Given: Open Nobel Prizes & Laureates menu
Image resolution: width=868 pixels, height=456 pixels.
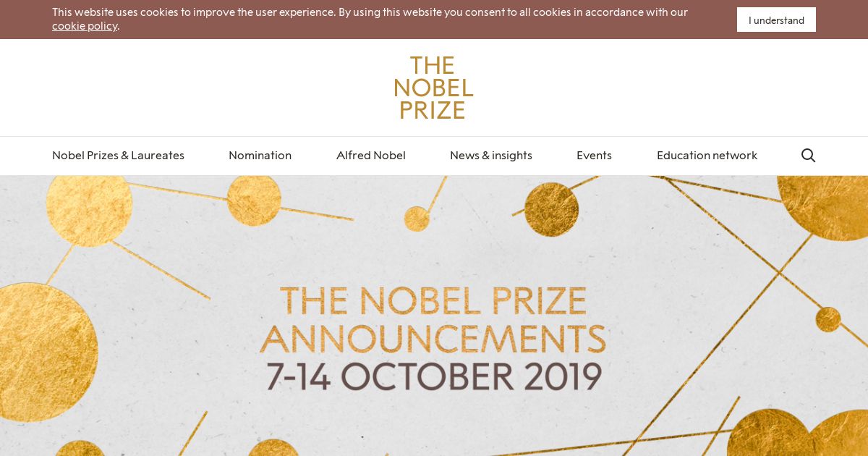Looking at the screenshot, I should pyautogui.click(x=118, y=155).
